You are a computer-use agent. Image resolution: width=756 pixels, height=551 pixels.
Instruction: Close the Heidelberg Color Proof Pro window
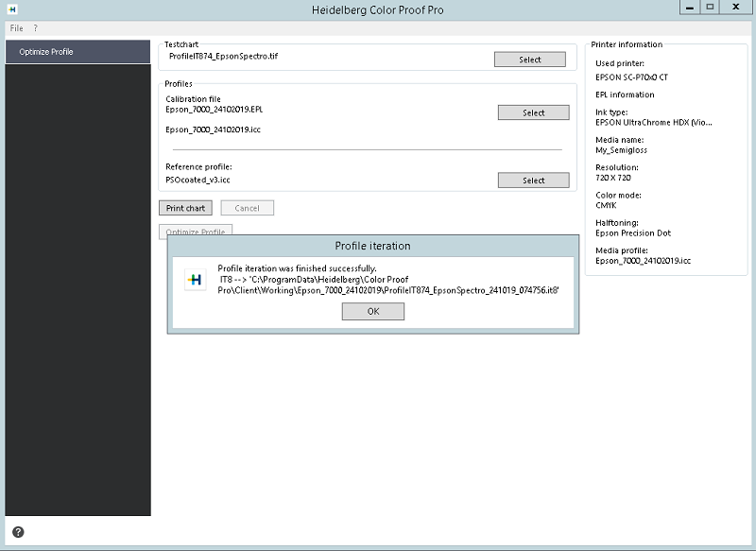pos(736,8)
